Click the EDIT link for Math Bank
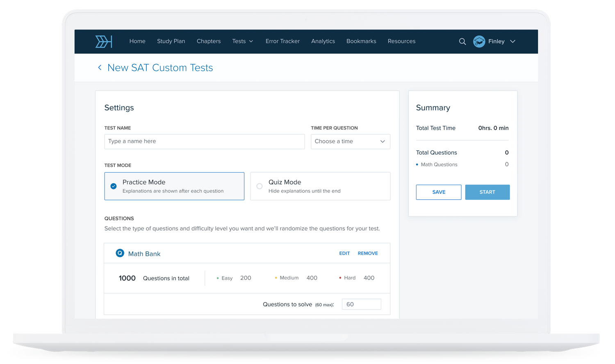 344,253
